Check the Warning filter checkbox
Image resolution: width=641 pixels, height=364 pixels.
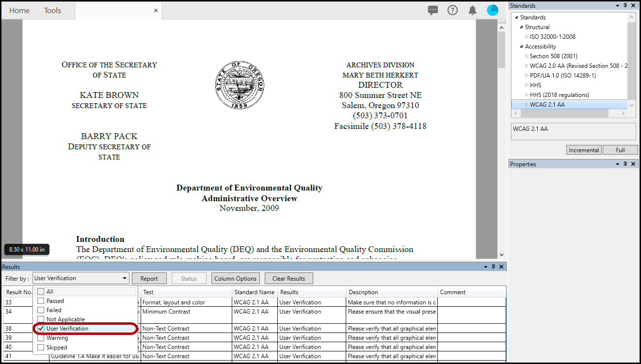[41, 338]
